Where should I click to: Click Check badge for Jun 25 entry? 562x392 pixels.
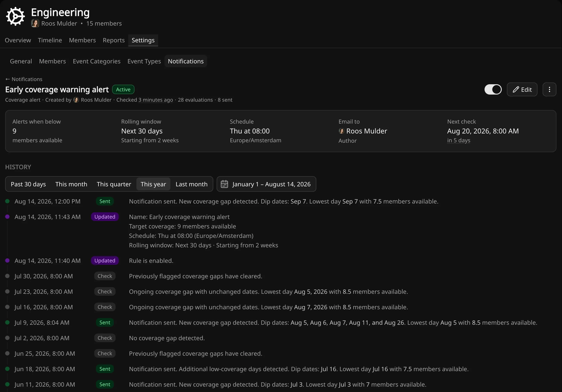(105, 353)
